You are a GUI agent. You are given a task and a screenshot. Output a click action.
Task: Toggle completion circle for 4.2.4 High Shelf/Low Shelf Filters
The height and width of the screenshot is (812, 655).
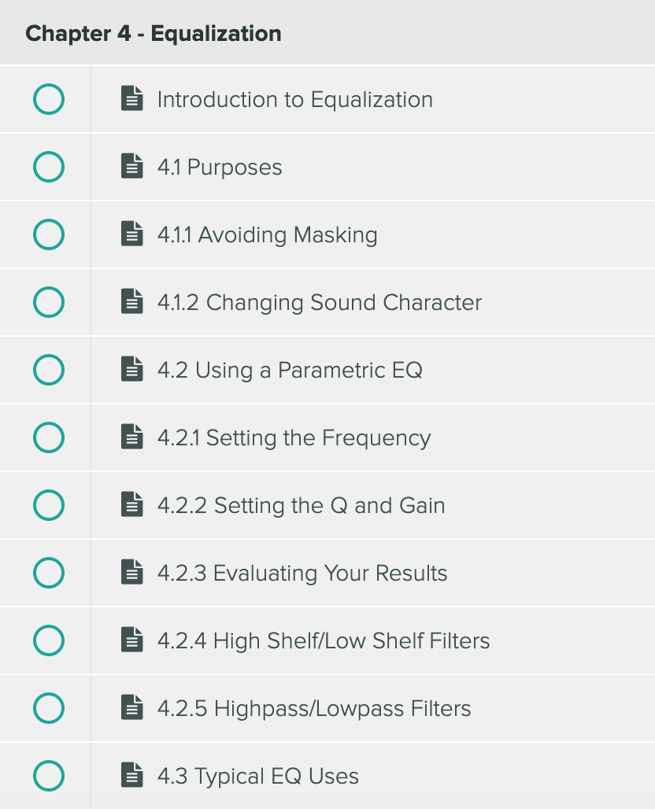[49, 641]
